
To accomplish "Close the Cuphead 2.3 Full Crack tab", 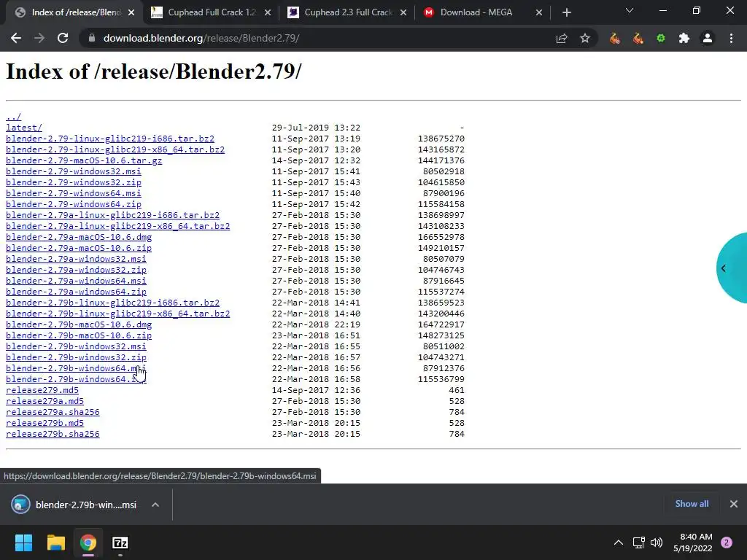I will [x=403, y=12].
